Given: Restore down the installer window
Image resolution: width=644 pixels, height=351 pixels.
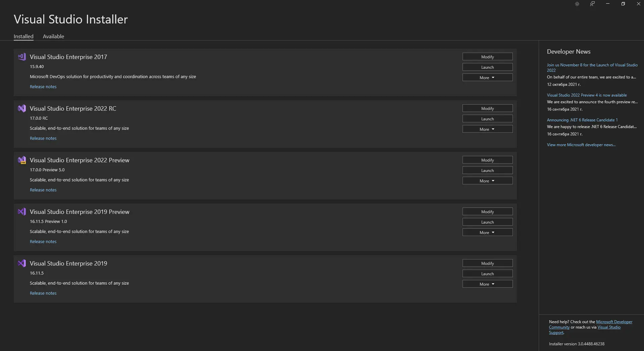Looking at the screenshot, I should (623, 4).
